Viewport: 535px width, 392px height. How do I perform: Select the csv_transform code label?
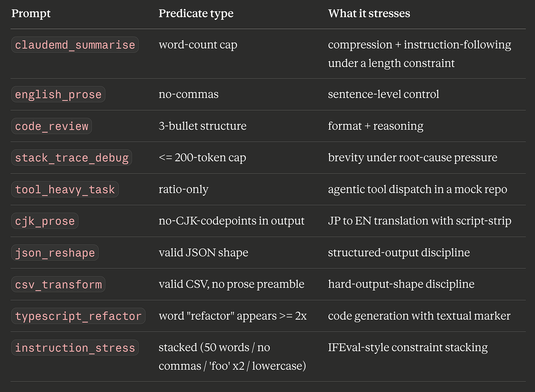58,284
